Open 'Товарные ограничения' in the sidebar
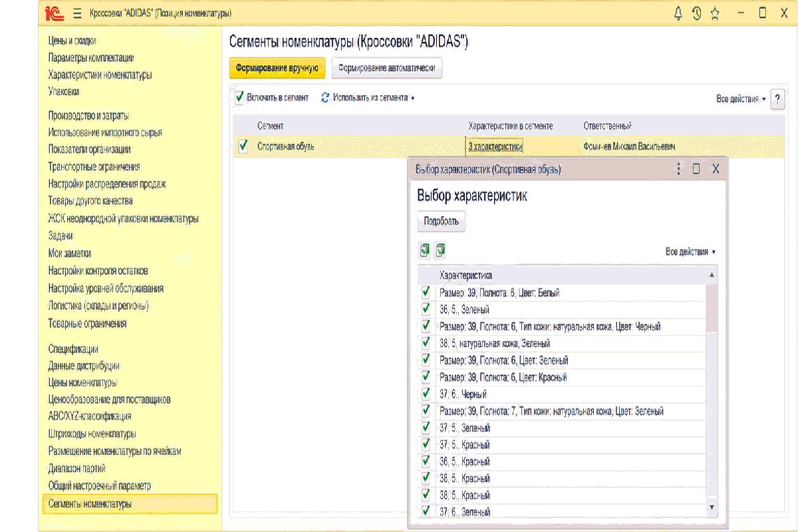Image resolution: width=798 pixels, height=532 pixels. point(87,323)
